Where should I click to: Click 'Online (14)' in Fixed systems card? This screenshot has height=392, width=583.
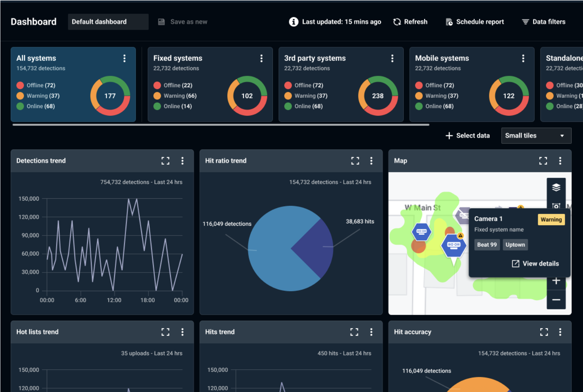pyautogui.click(x=178, y=106)
